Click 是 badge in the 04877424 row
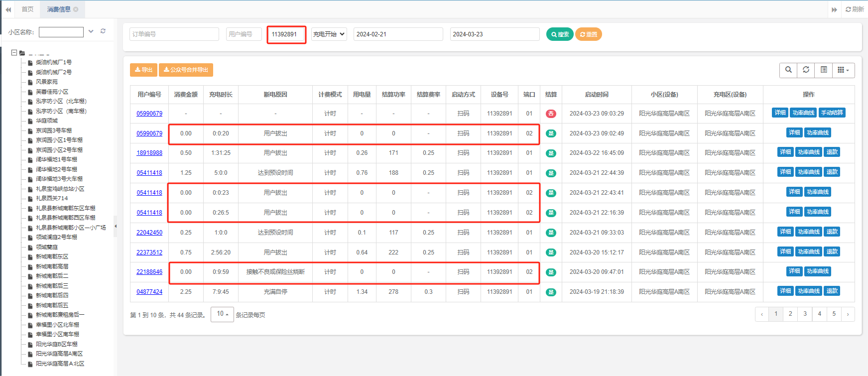The image size is (868, 376). point(551,292)
